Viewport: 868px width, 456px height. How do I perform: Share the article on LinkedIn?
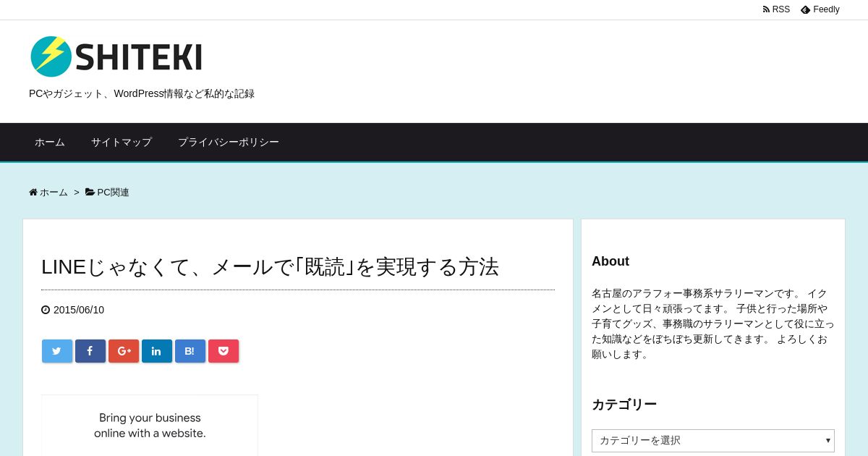[x=157, y=351]
